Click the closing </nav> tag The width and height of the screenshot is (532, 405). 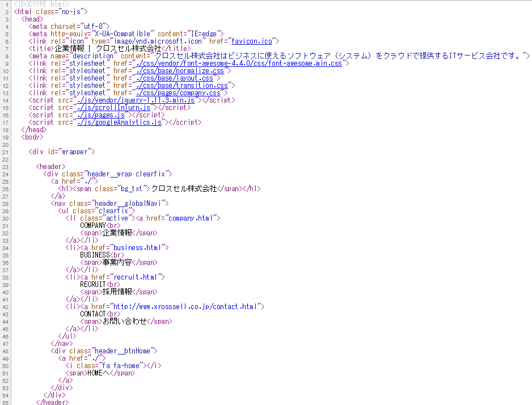[62, 344]
